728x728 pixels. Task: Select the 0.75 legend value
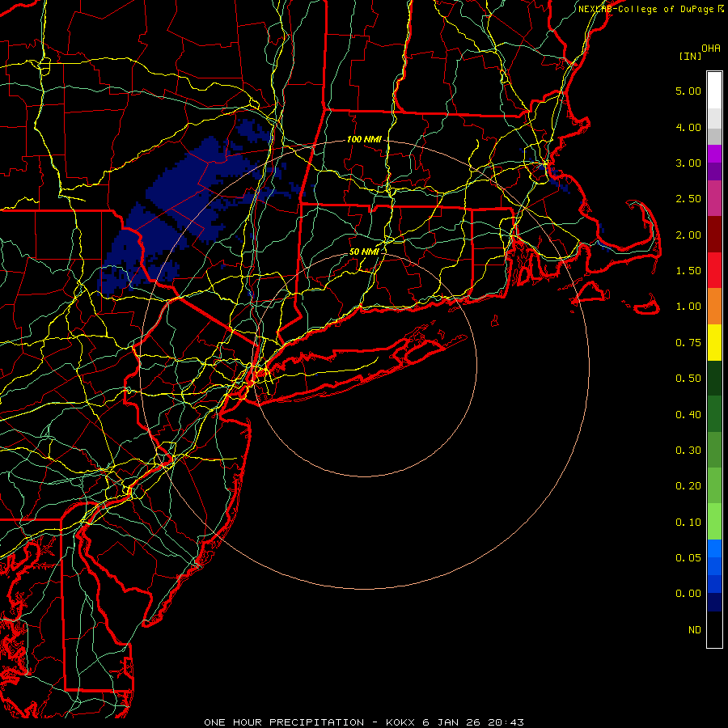pyautogui.click(x=688, y=343)
